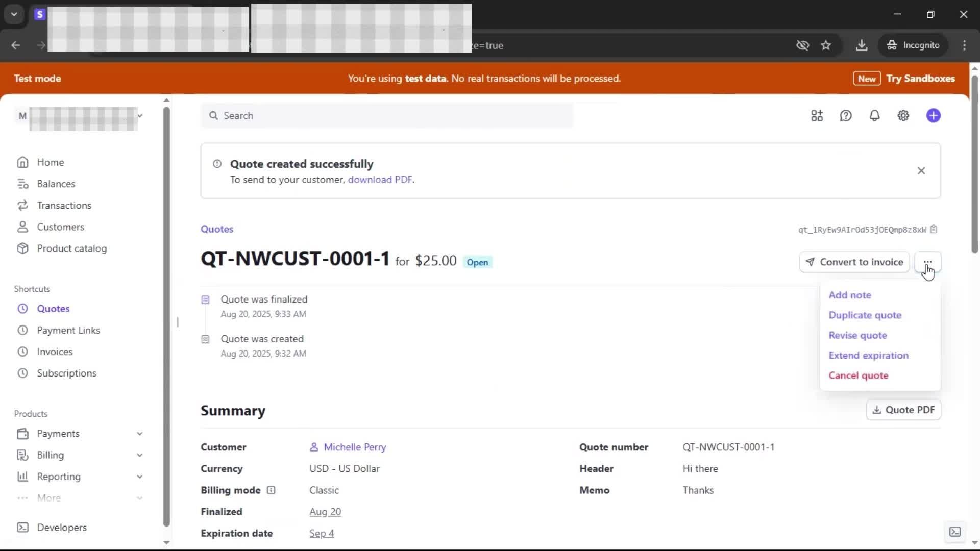
Task: Bookmark this page with star icon
Action: (x=826, y=45)
